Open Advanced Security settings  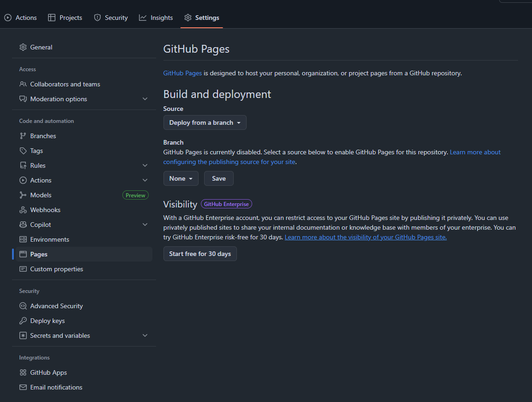tap(84, 306)
